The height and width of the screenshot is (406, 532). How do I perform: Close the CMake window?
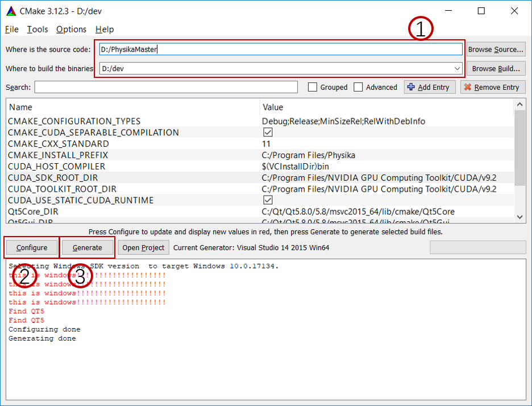click(514, 11)
